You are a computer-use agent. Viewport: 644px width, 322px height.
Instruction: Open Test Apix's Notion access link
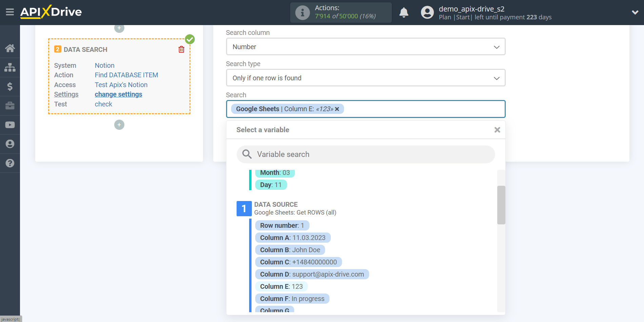121,85
